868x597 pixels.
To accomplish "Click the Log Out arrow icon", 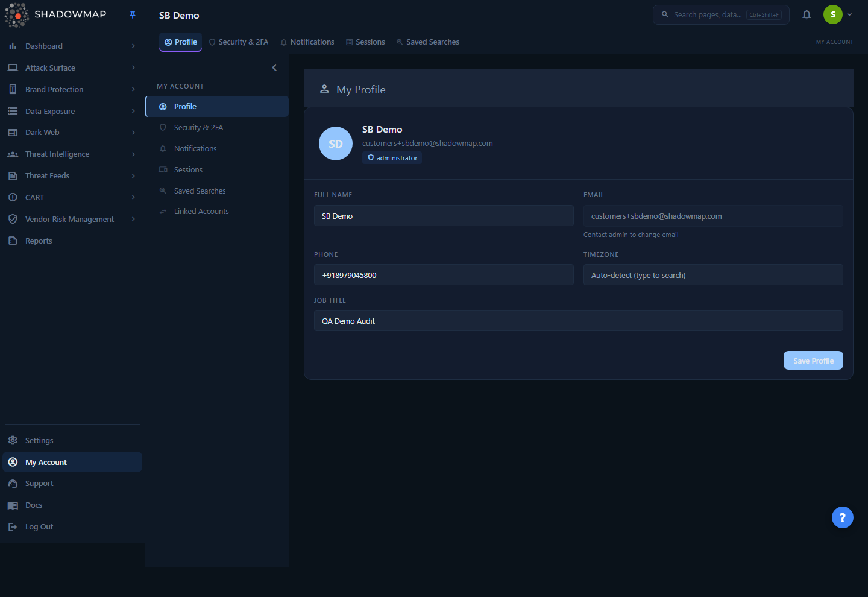I will click(13, 527).
